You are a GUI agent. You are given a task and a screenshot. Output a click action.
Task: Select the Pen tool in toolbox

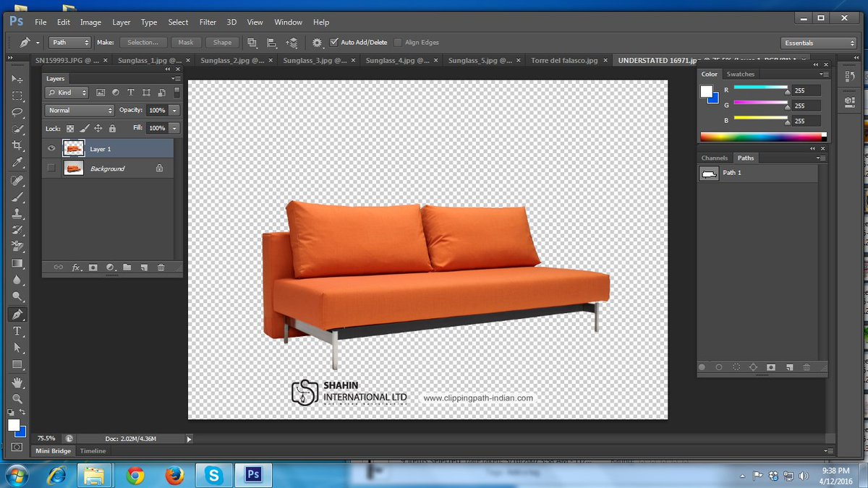(x=17, y=314)
